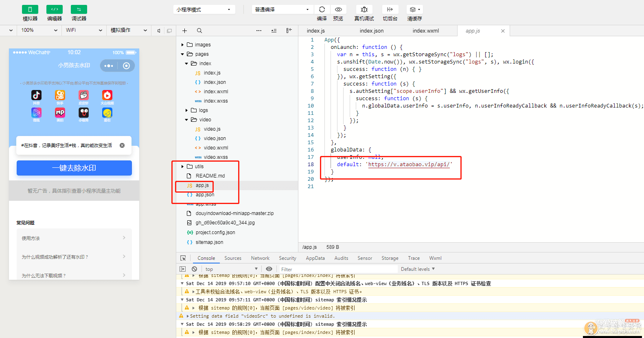Switch to the index.json editor tab

click(x=371, y=31)
